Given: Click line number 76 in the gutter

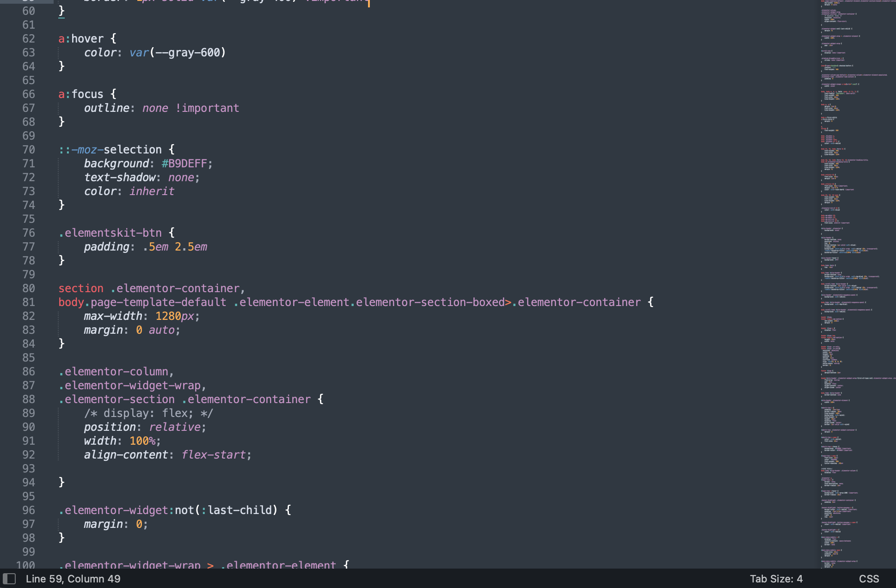Looking at the screenshot, I should click(29, 233).
